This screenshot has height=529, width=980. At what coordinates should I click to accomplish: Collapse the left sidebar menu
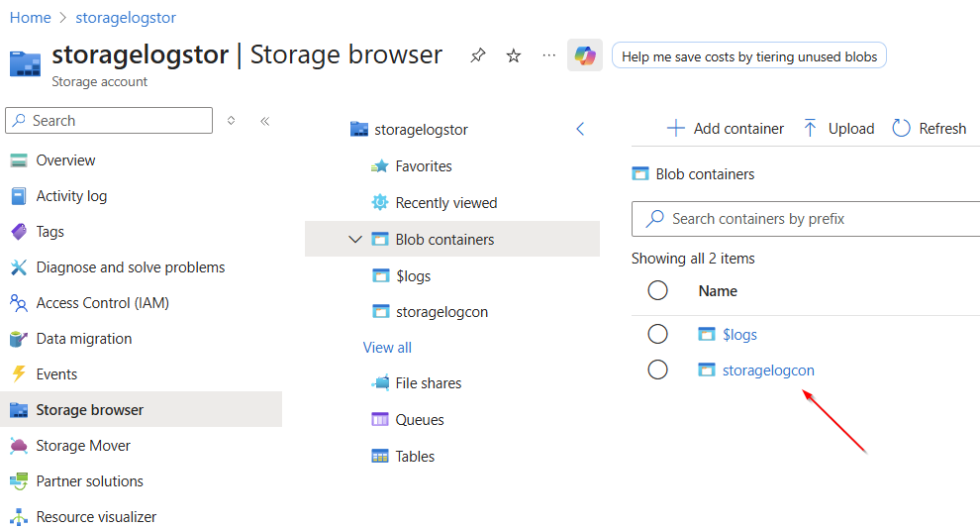click(264, 121)
